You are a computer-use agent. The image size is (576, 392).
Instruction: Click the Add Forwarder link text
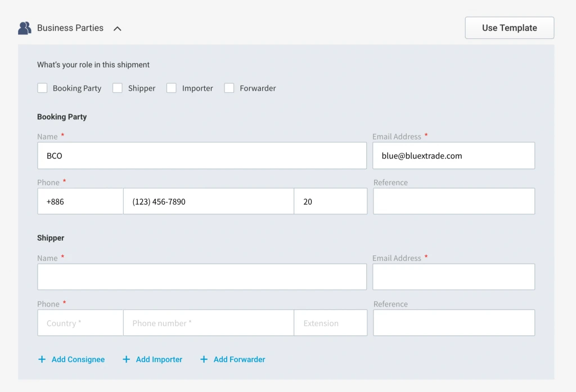pos(239,359)
